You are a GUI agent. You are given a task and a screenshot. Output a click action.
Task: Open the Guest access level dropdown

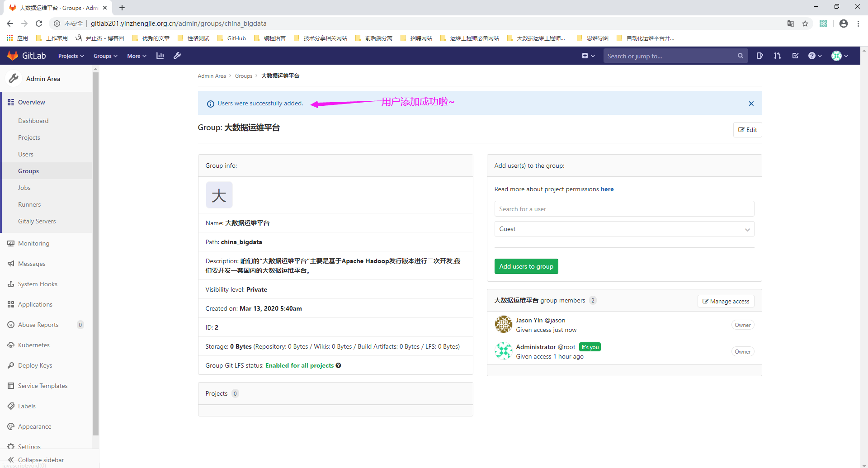tap(624, 229)
